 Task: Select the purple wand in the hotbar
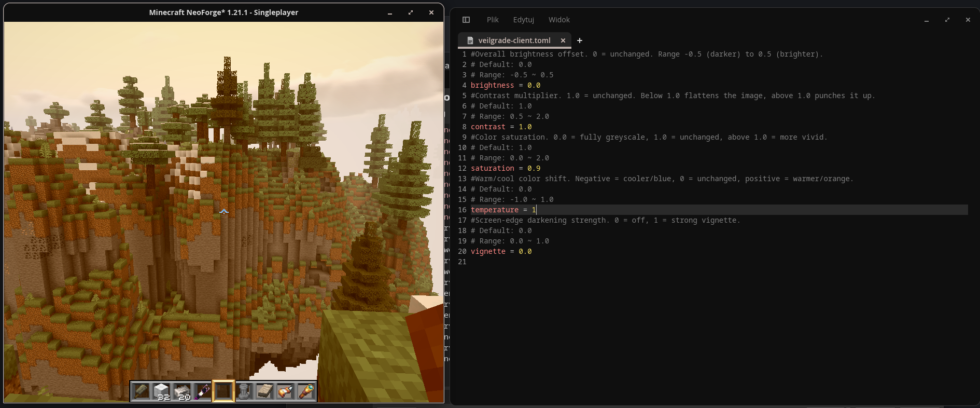click(x=203, y=391)
